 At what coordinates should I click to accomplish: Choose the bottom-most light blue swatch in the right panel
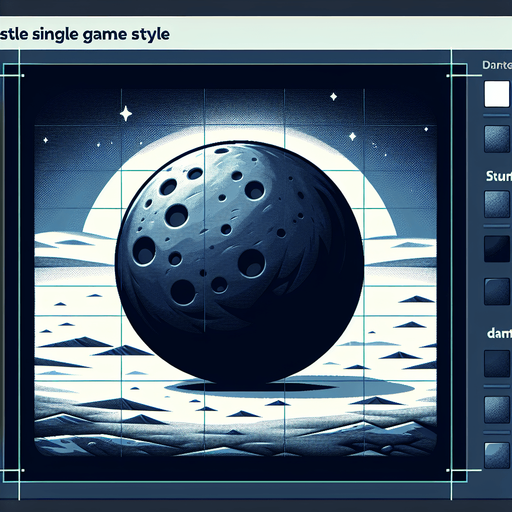[497, 455]
